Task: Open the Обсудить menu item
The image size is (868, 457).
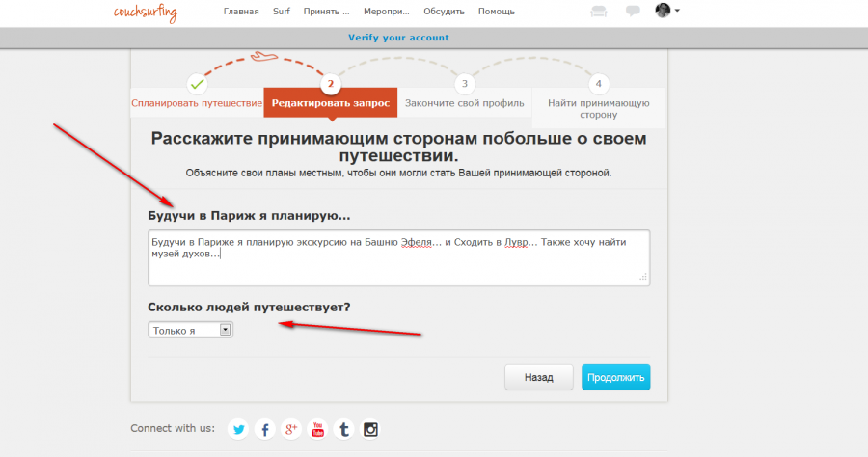Action: click(x=444, y=12)
